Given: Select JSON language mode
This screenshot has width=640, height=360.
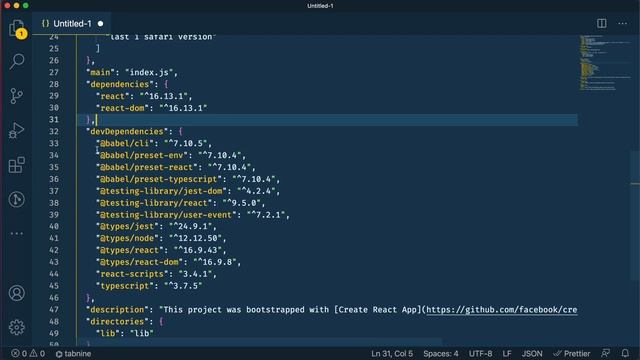Looking at the screenshot, I should [532, 353].
